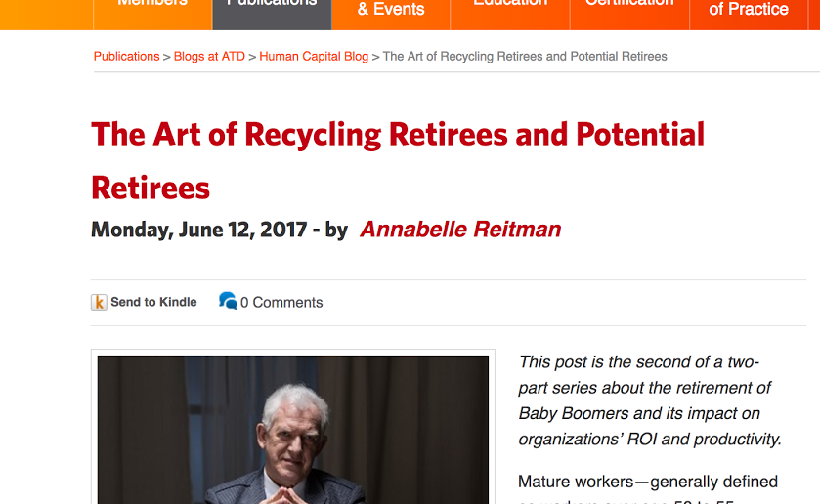
Task: Open the Human Capital Blog breadcrumb
Action: [314, 57]
